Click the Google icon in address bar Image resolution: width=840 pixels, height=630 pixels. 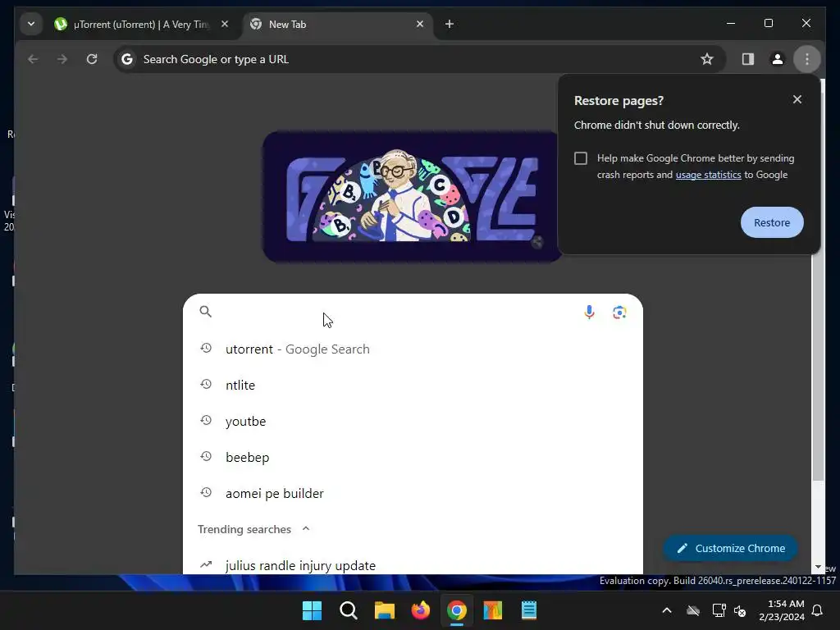tap(127, 59)
